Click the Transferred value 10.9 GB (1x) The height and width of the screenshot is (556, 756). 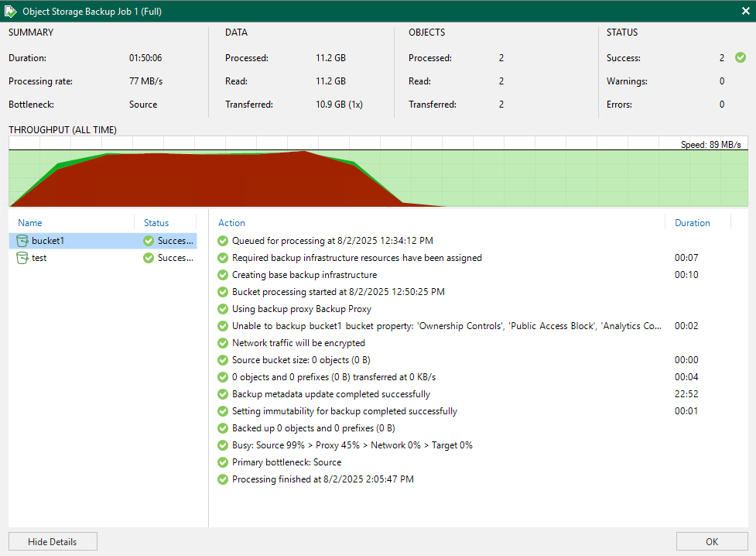339,105
